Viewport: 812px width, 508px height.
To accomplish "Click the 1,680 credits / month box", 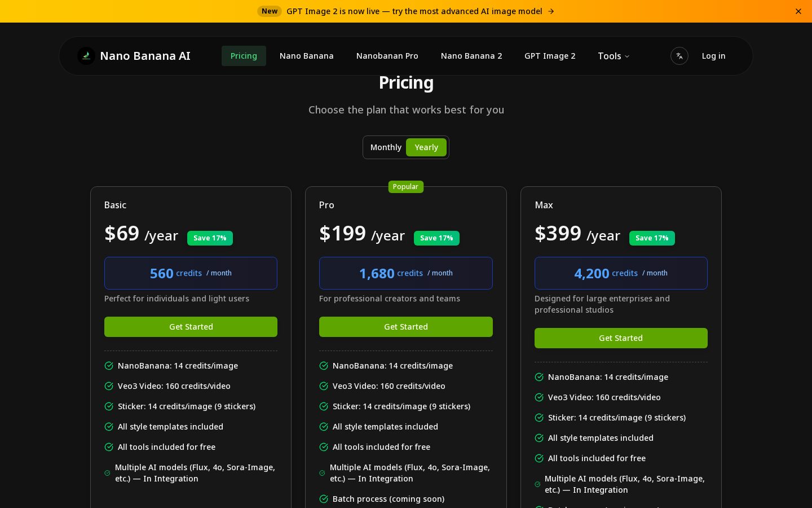I will click(406, 273).
